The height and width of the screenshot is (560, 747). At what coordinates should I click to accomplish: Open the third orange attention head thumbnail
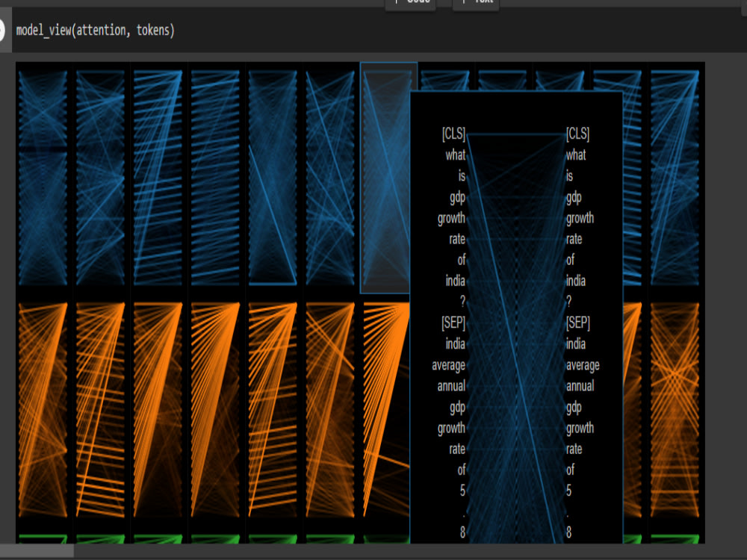tap(158, 409)
